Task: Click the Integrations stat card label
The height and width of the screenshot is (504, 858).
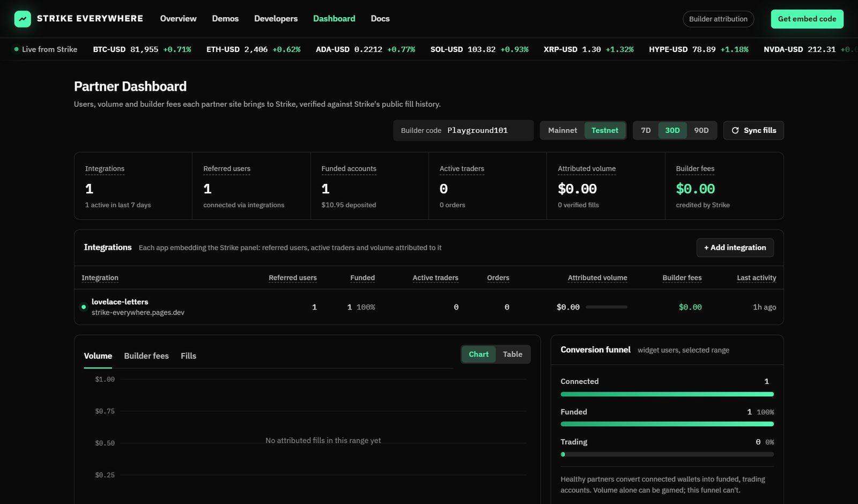Action: (105, 169)
